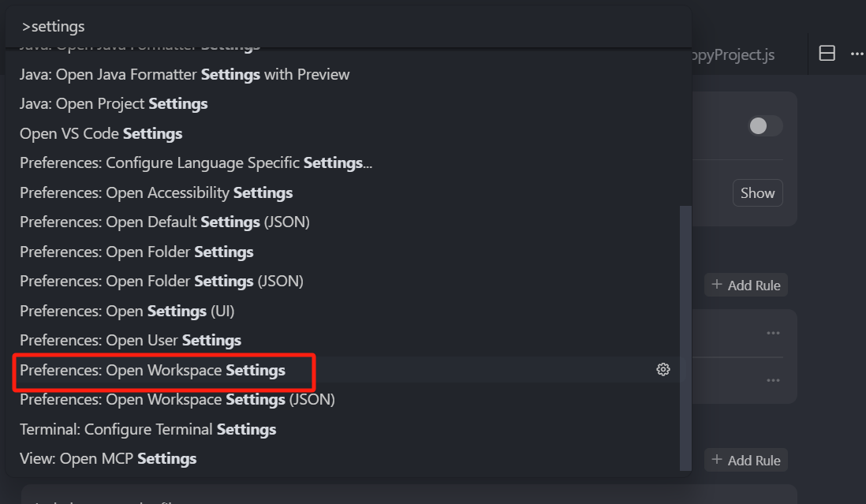Open the second rule's three-dot menu
Viewport: 866px width, 504px height.
click(773, 380)
